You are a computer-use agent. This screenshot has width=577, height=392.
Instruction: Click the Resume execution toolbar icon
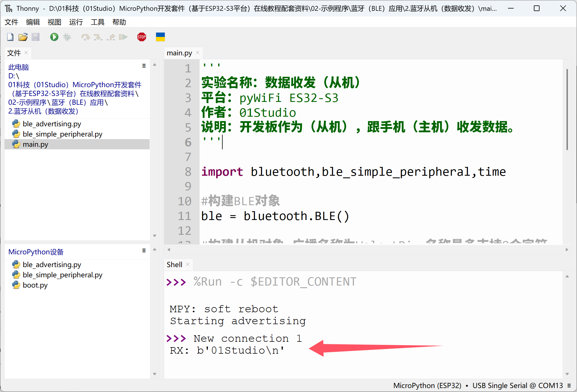pyautogui.click(x=123, y=37)
